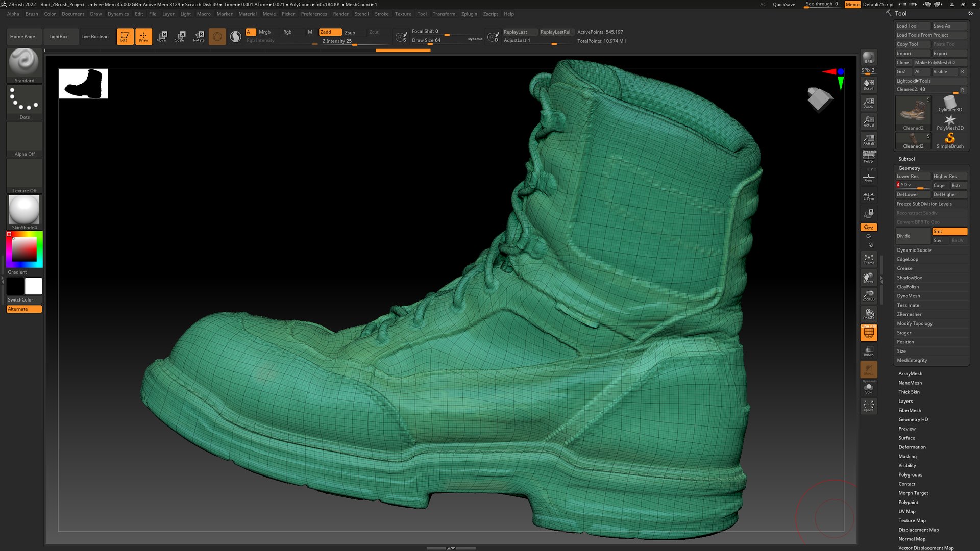Viewport: 980px width, 551px height.
Task: Expand the Masking palette
Action: point(908,456)
